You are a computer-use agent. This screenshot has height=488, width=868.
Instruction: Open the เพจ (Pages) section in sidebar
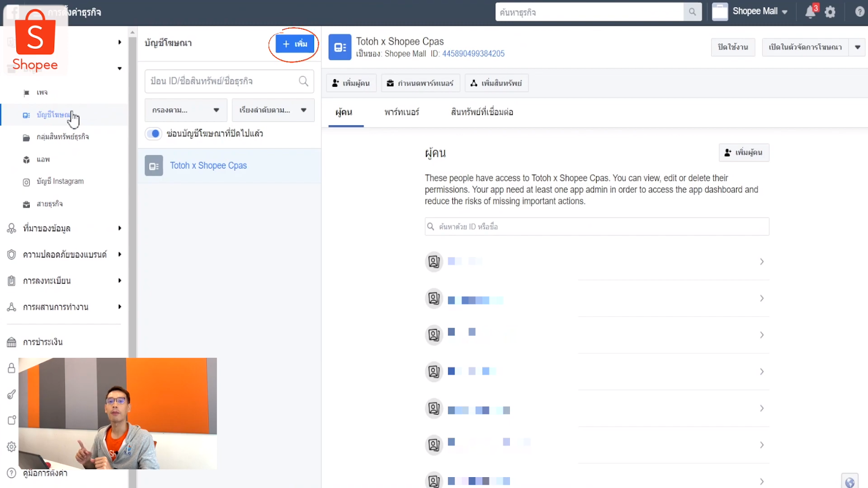point(25,92)
